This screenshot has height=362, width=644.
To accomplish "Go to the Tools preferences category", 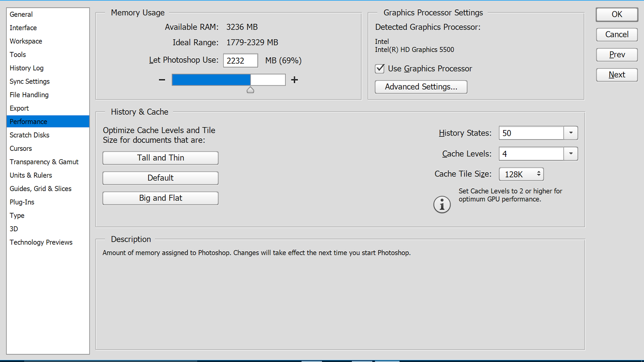I will (48, 55).
